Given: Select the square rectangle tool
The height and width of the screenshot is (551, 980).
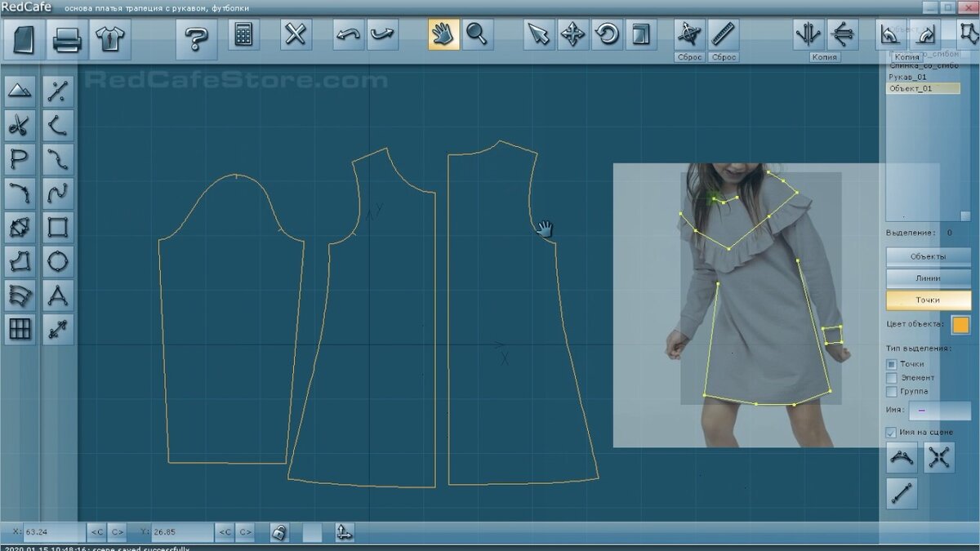Looking at the screenshot, I should (x=57, y=227).
